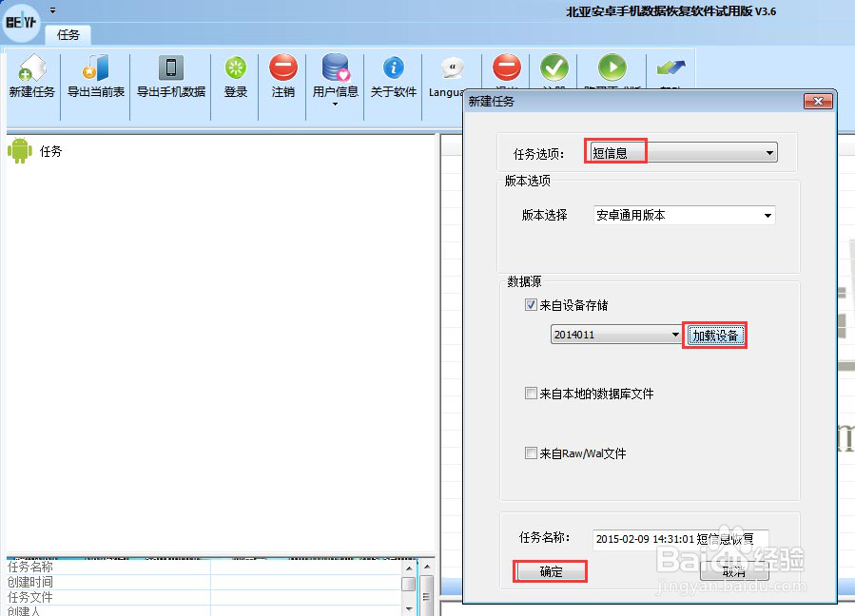Select the Android 任务 tree node
The image size is (855, 616).
pyautogui.click(x=35, y=151)
